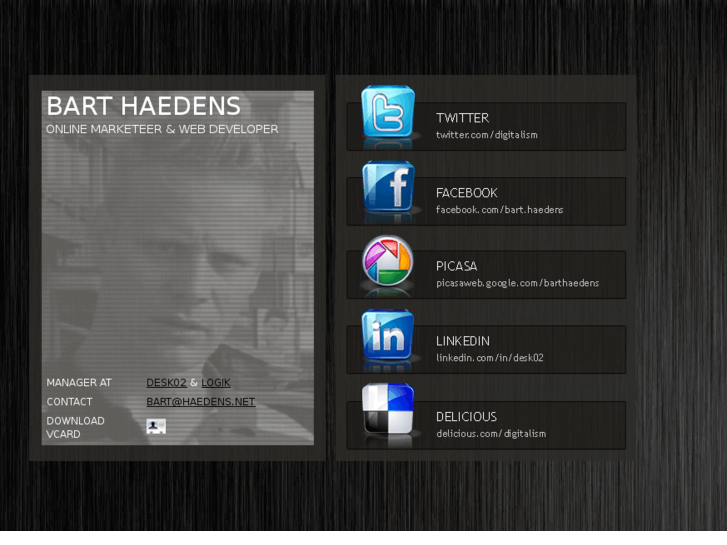
Task: Click the MANAGER AT label
Action: 79,383
